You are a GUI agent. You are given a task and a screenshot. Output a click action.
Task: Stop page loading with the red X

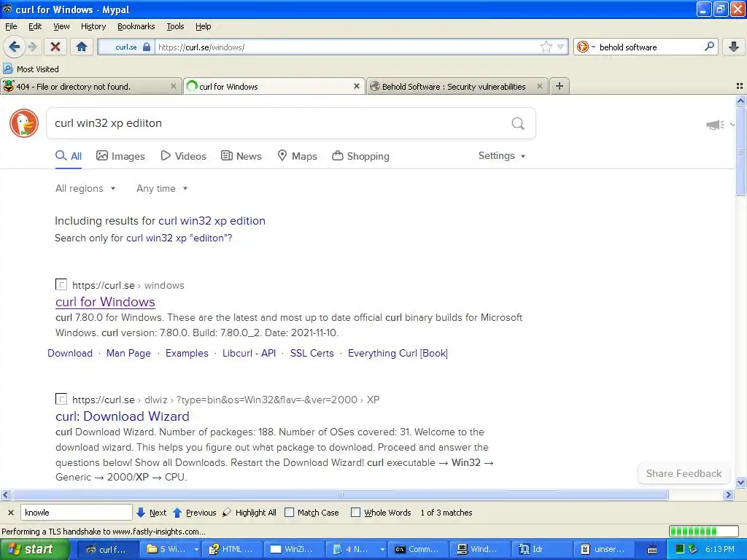click(55, 47)
